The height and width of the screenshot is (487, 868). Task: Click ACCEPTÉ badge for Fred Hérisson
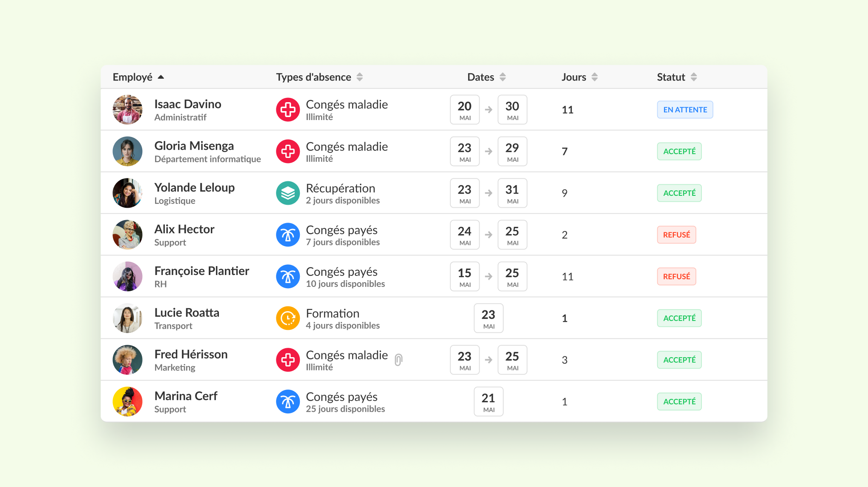679,360
